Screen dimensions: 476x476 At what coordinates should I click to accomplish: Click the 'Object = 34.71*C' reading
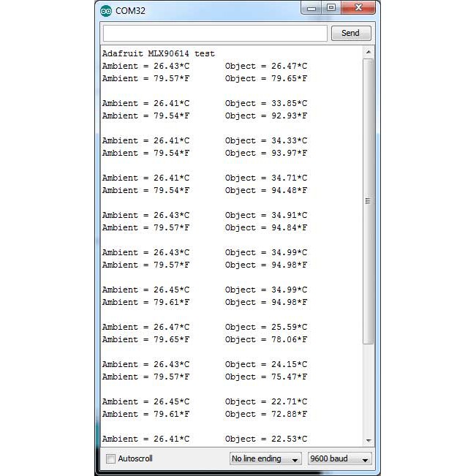(266, 178)
